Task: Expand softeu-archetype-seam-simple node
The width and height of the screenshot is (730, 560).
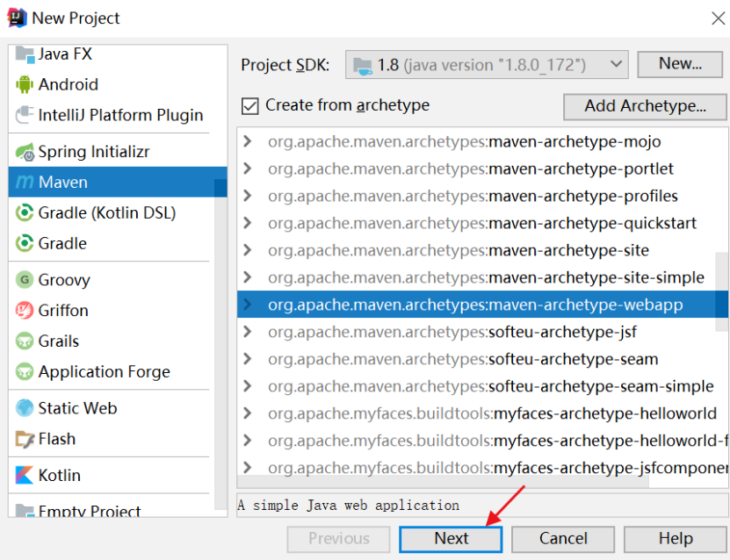Action: (247, 386)
